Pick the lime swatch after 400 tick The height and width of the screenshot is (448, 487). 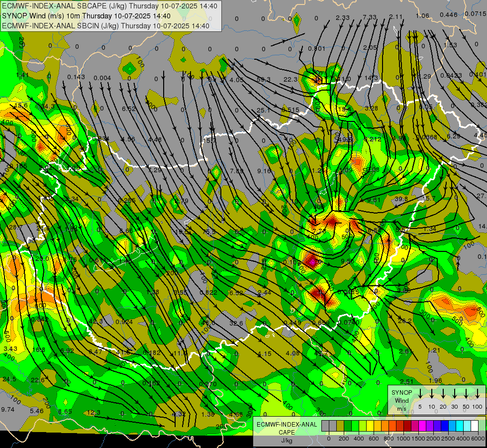point(363,426)
